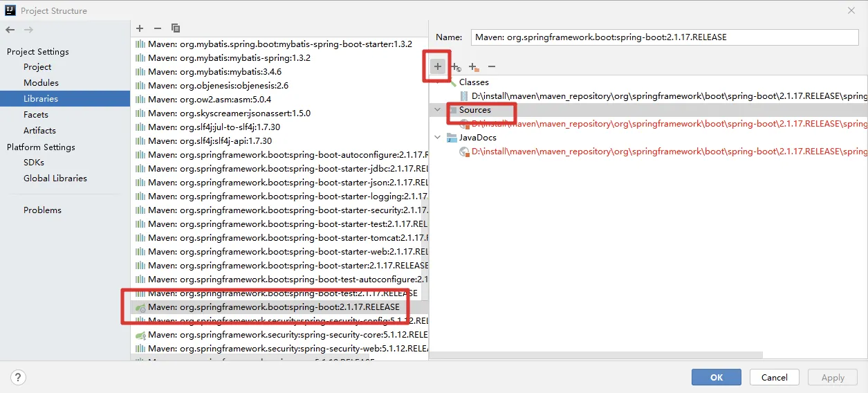Select the Sources tree node

(475, 110)
